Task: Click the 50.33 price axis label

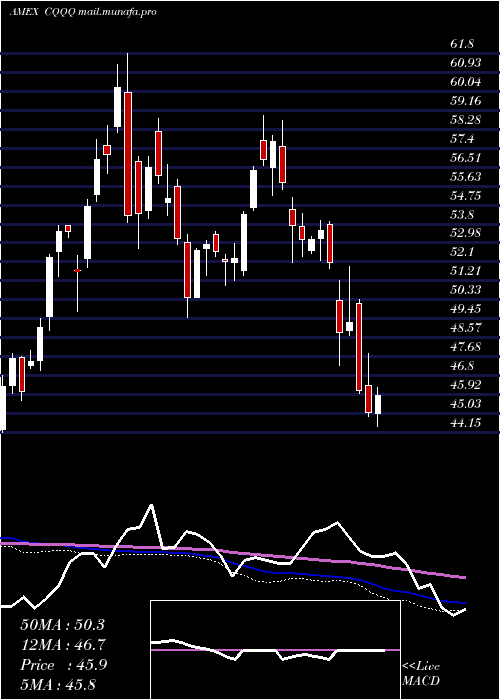Action: pos(466,290)
